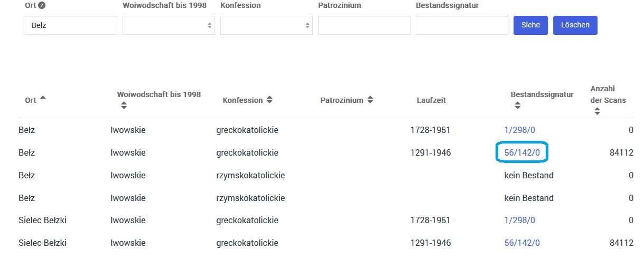Click the Löschen button
The image size is (644, 268).
tap(575, 25)
